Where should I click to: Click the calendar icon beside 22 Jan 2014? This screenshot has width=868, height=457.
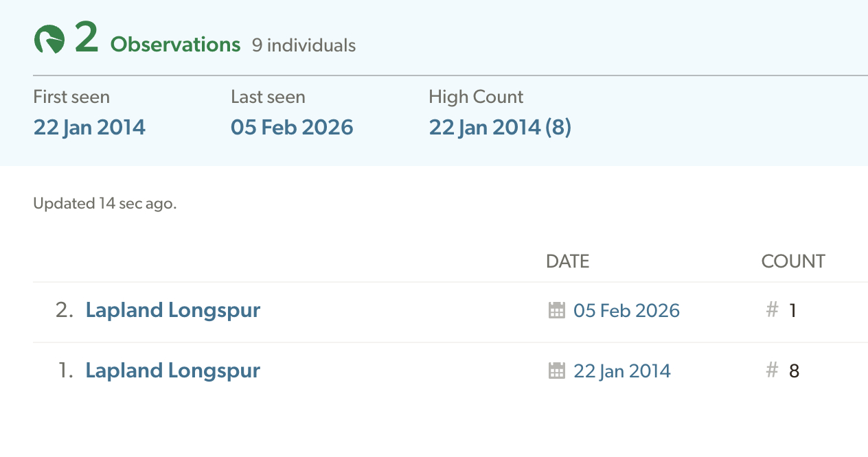[x=556, y=371]
